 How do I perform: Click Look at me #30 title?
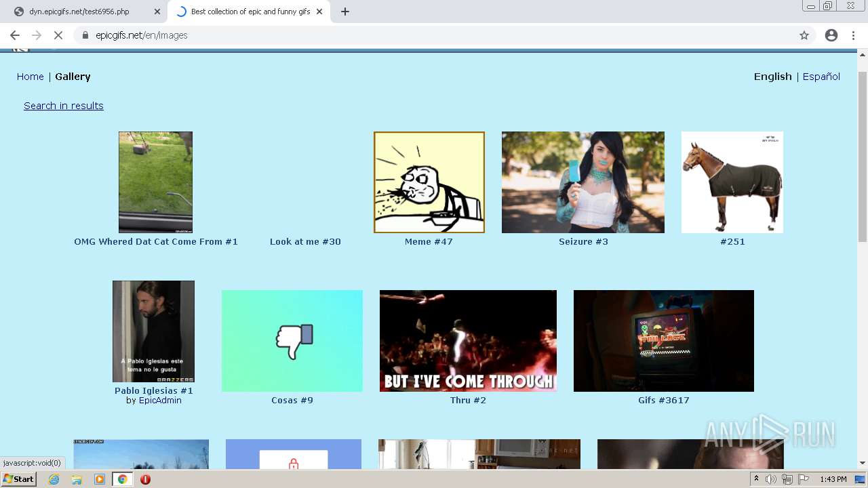pyautogui.click(x=305, y=242)
